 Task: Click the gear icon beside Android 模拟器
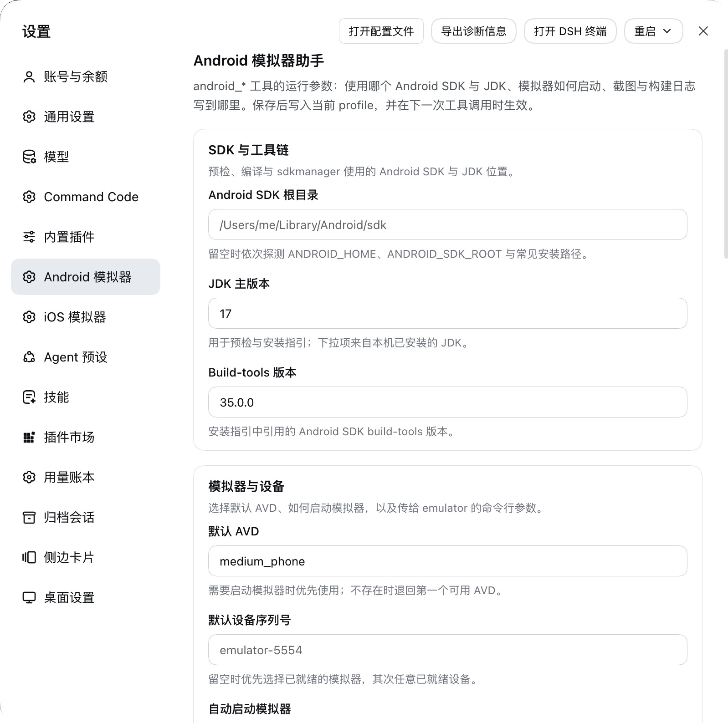tap(29, 277)
